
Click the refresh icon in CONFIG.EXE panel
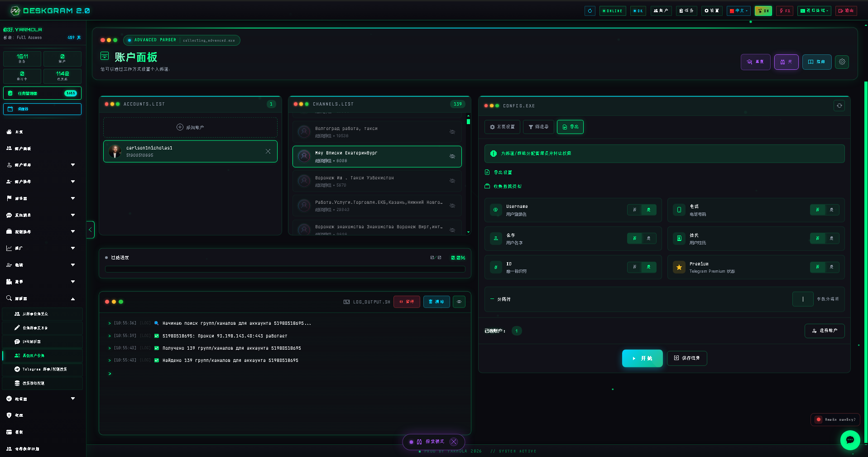coord(839,106)
